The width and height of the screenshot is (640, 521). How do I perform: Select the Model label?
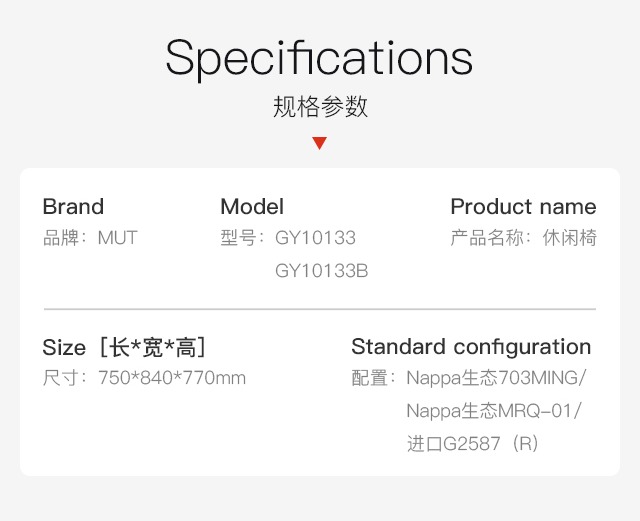click(252, 206)
